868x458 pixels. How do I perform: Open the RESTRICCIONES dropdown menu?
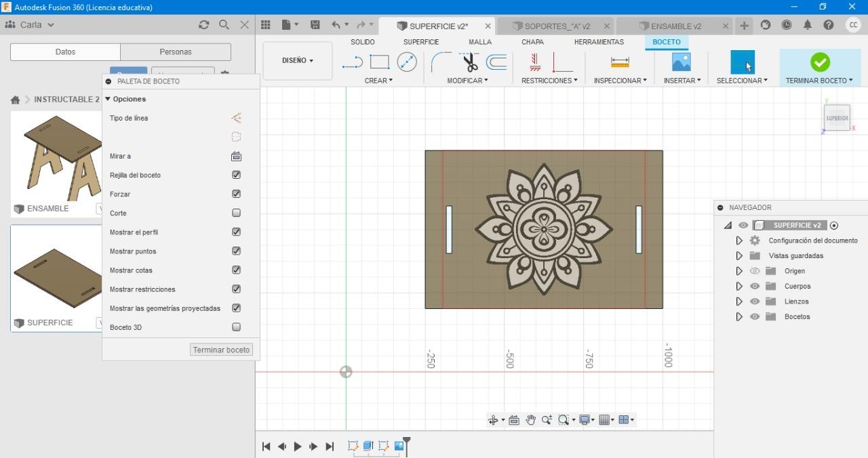click(x=549, y=81)
